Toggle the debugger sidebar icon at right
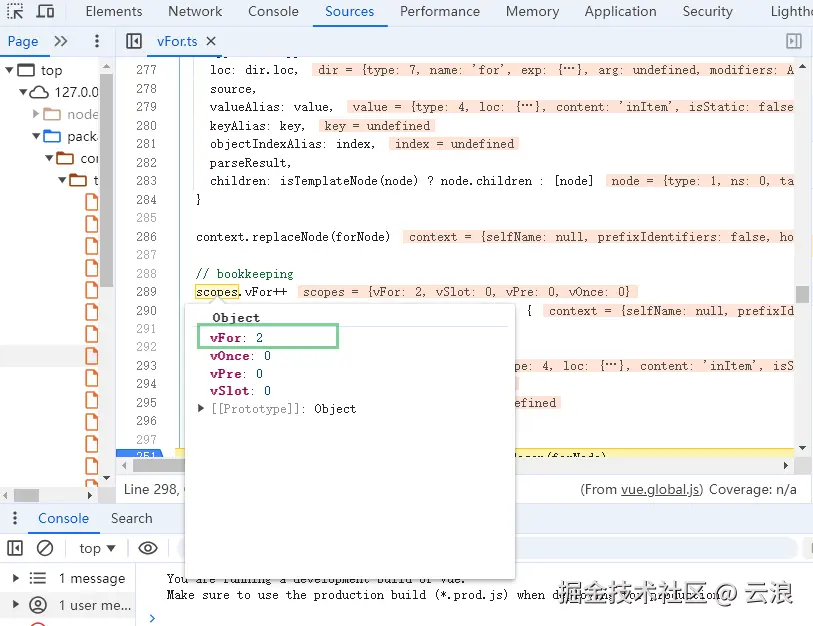813x626 pixels. 794,41
